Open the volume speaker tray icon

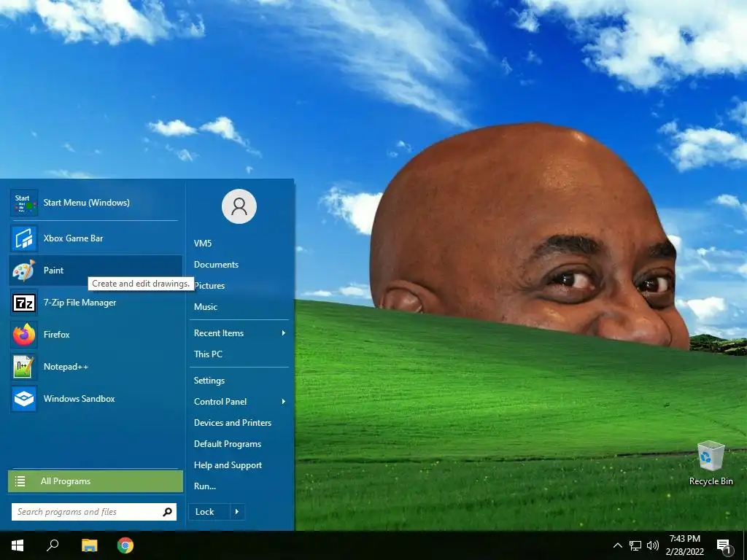653,545
